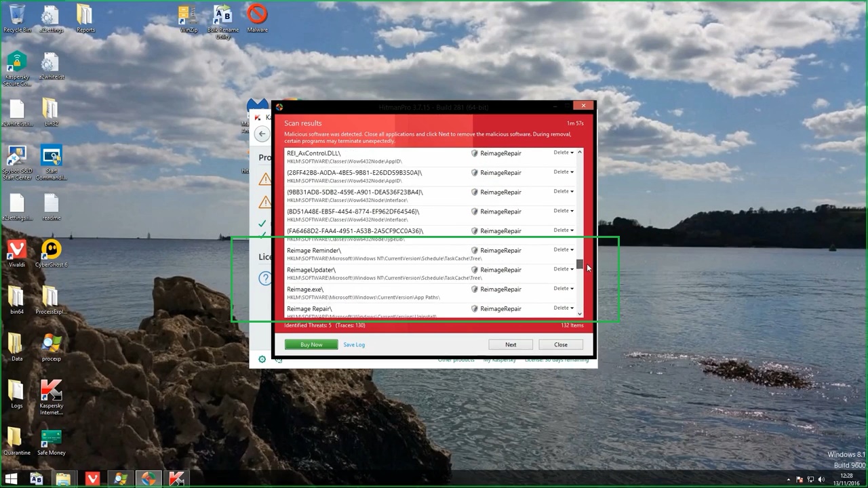Open the Data folder on desktop

coord(17,347)
